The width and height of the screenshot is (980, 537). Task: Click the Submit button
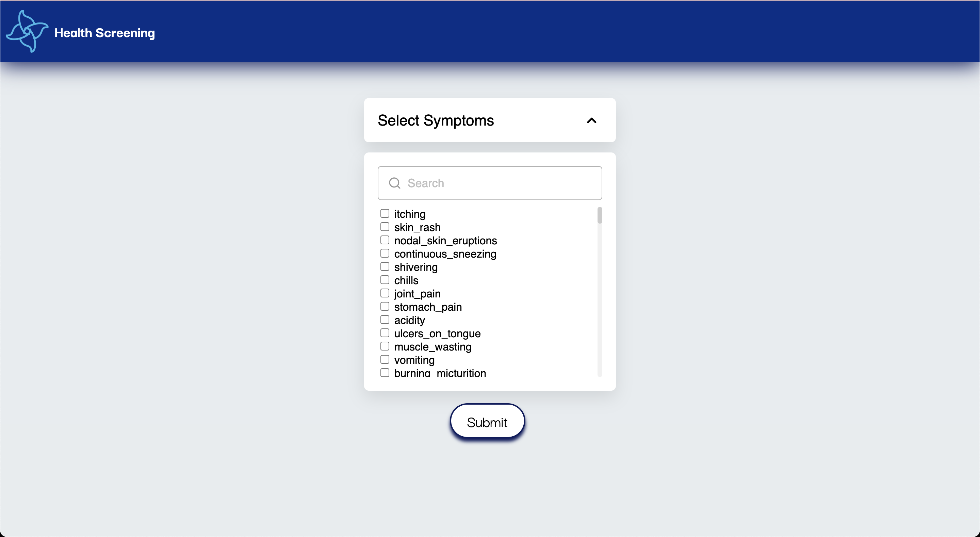point(487,421)
